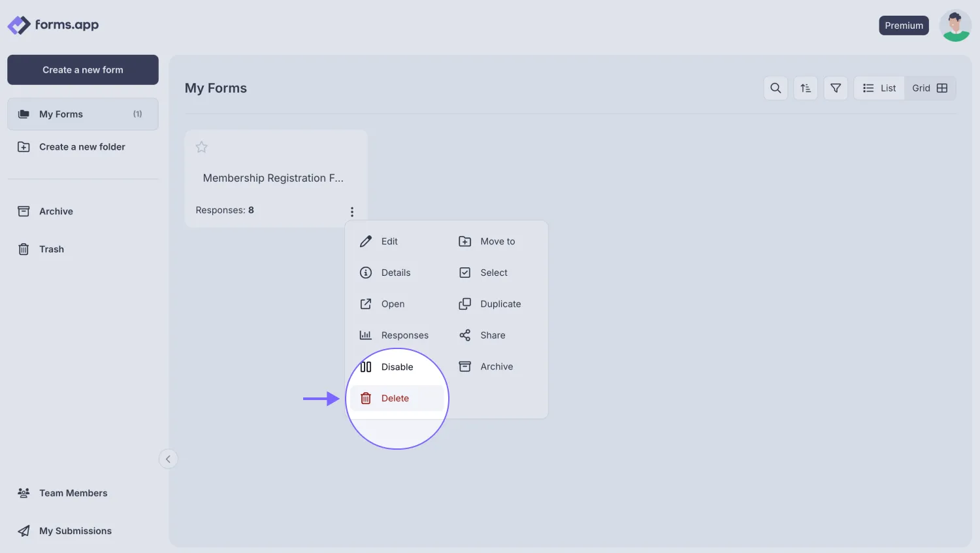Open Responses for the form

click(x=404, y=335)
